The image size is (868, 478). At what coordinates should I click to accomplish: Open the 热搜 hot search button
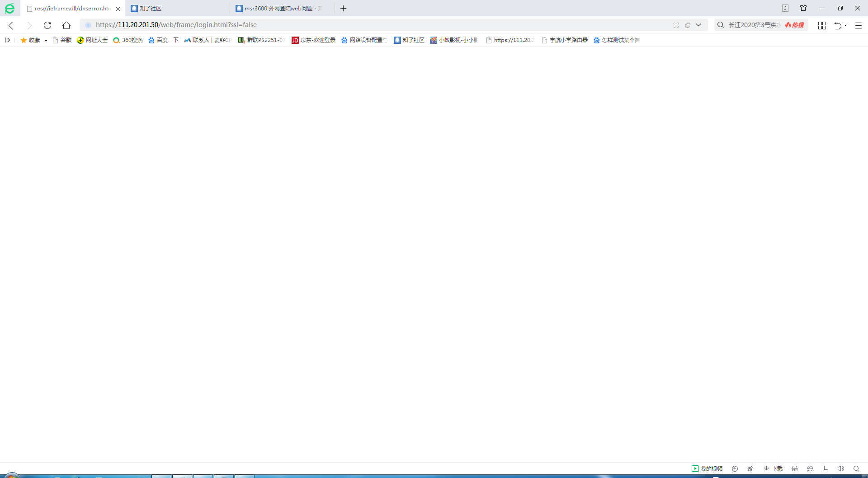[x=795, y=25]
